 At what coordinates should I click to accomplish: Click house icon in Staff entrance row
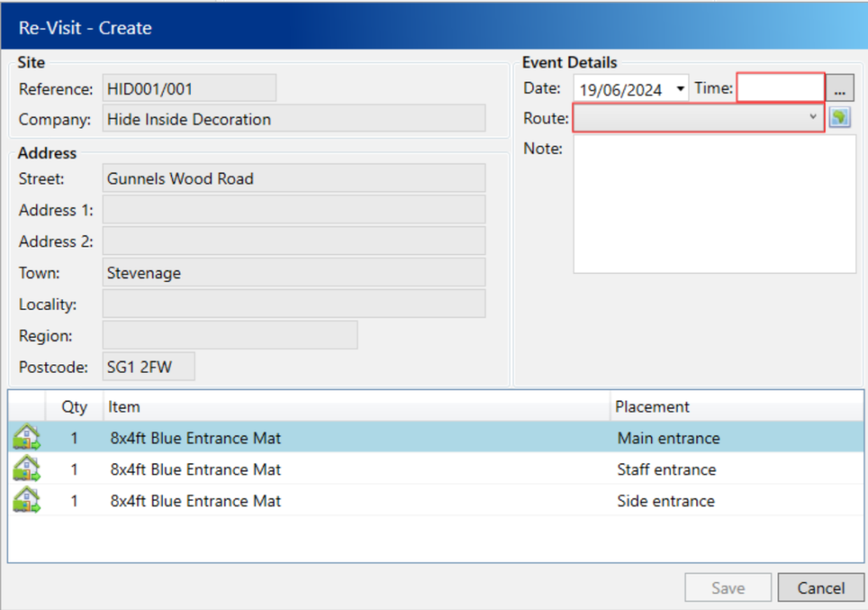pyautogui.click(x=26, y=469)
